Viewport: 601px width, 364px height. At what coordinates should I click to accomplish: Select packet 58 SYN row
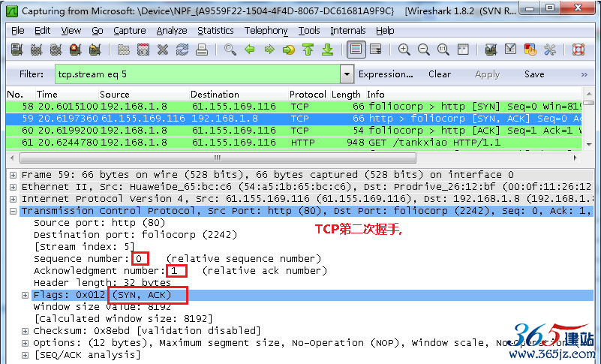point(294,107)
